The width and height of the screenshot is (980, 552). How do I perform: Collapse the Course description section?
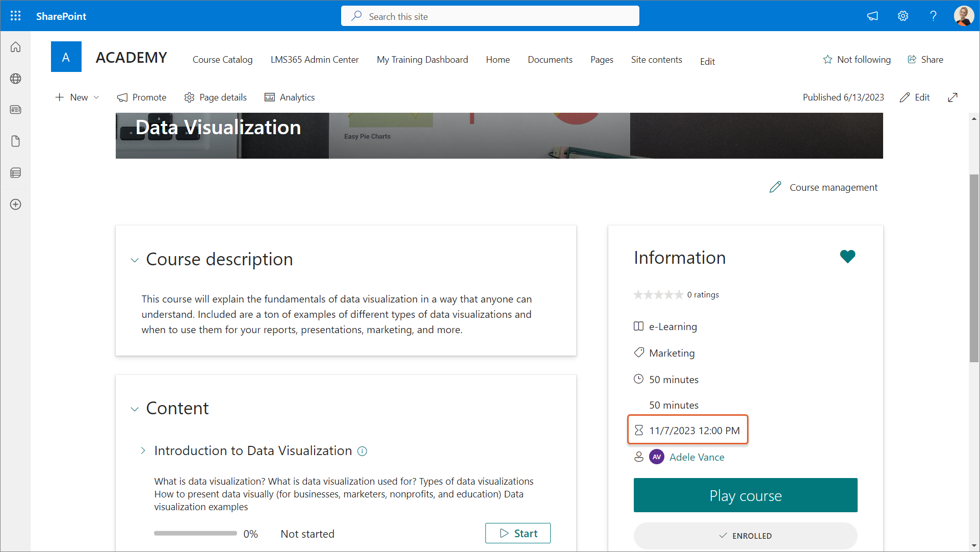click(x=135, y=260)
